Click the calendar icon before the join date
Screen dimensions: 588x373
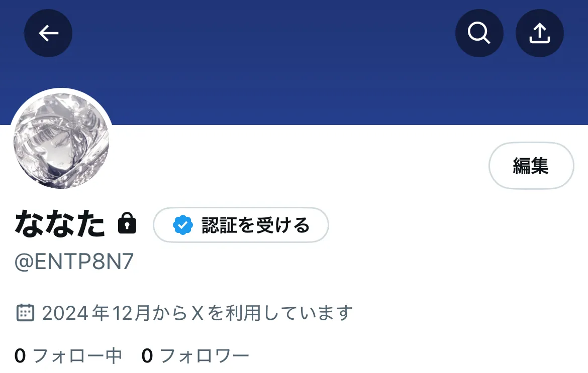pyautogui.click(x=25, y=313)
